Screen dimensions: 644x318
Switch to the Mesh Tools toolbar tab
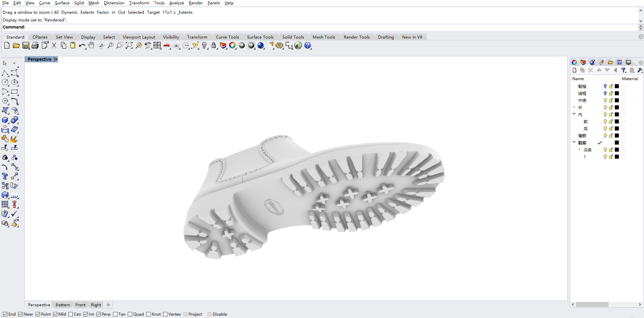point(324,37)
